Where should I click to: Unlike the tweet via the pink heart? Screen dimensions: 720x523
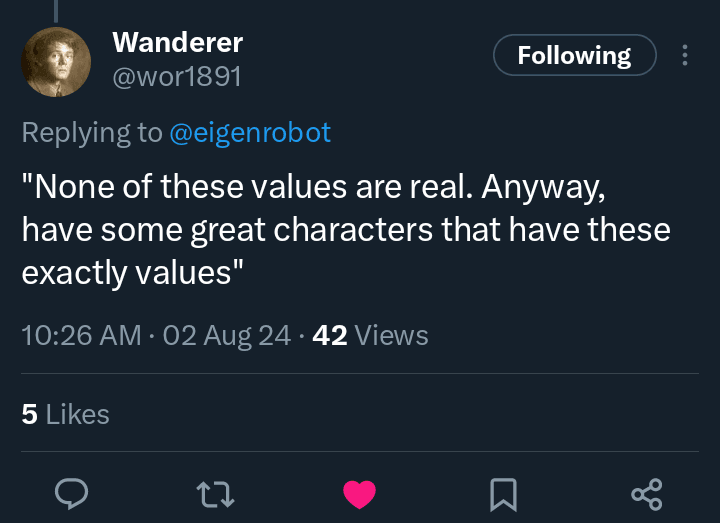pyautogui.click(x=359, y=493)
